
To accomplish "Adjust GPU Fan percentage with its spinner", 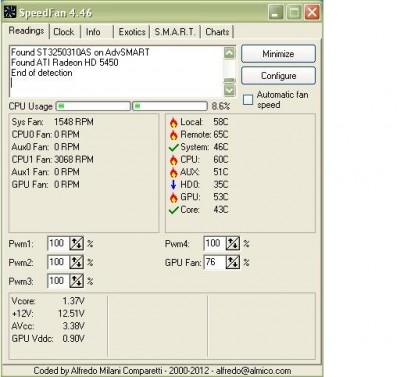I will [233, 262].
